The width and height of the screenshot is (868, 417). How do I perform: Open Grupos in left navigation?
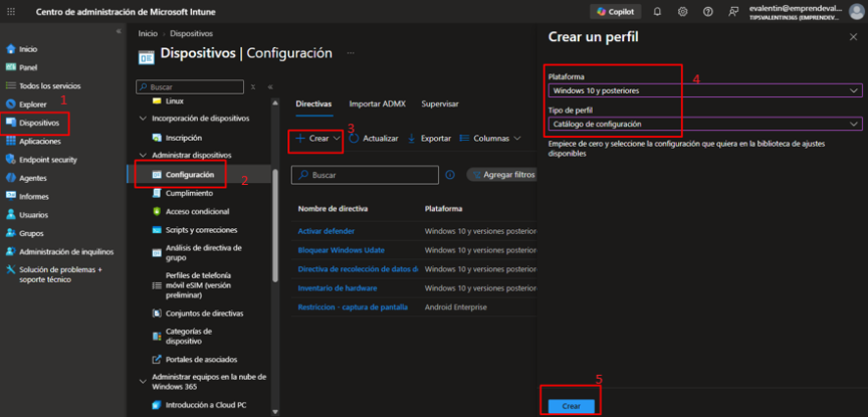tap(31, 233)
